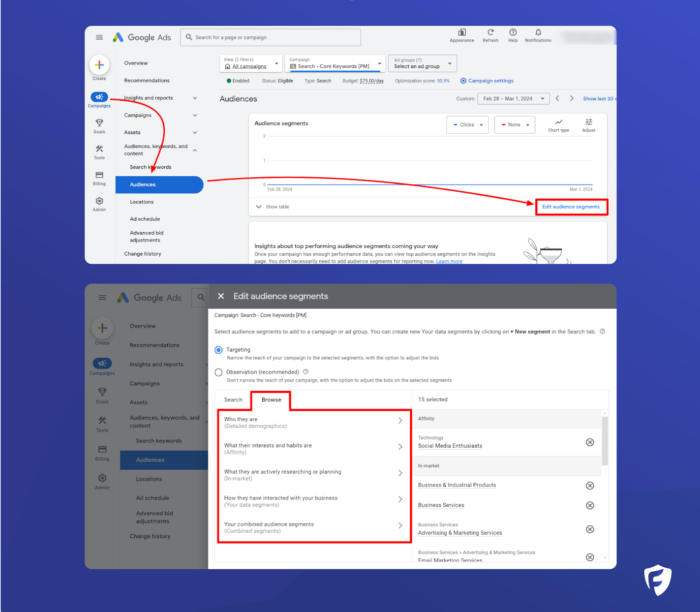Expand the Show table section
This screenshot has width=700, height=612.
point(273,207)
